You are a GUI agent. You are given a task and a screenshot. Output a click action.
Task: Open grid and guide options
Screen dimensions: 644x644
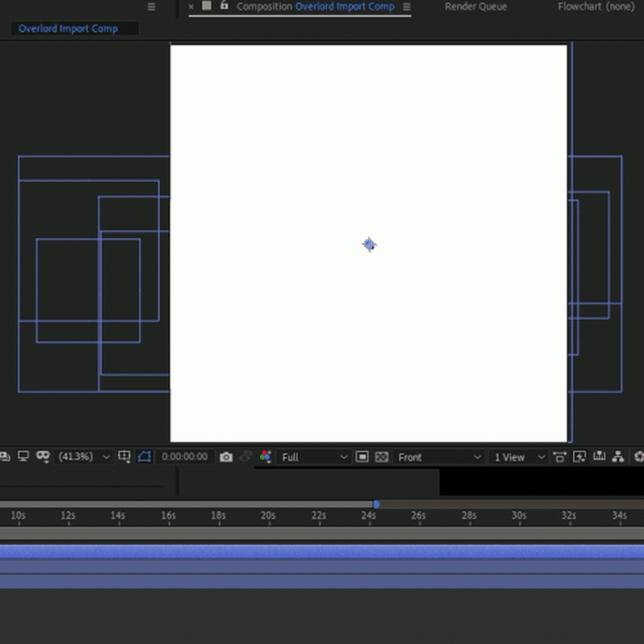[124, 456]
